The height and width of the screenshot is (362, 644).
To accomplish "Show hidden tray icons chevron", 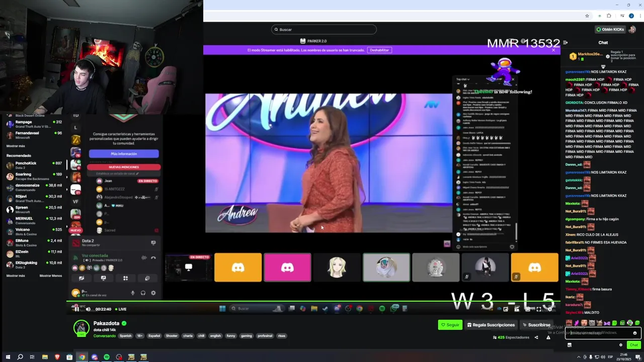I will tap(579, 357).
